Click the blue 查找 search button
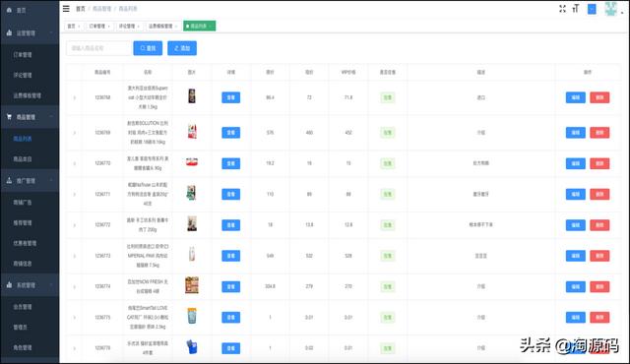 point(148,48)
